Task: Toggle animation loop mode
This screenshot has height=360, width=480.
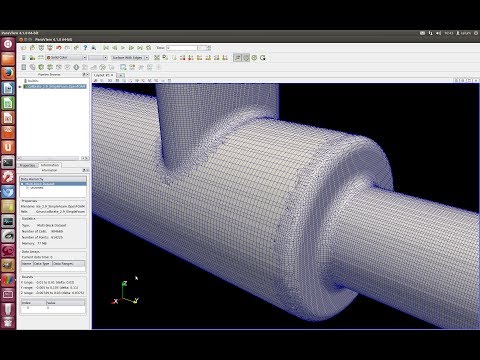Action: pos(149,48)
